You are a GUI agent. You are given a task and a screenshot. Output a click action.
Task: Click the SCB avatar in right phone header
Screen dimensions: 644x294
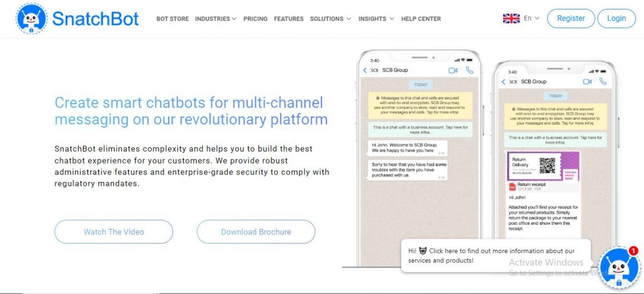pyautogui.click(x=513, y=82)
